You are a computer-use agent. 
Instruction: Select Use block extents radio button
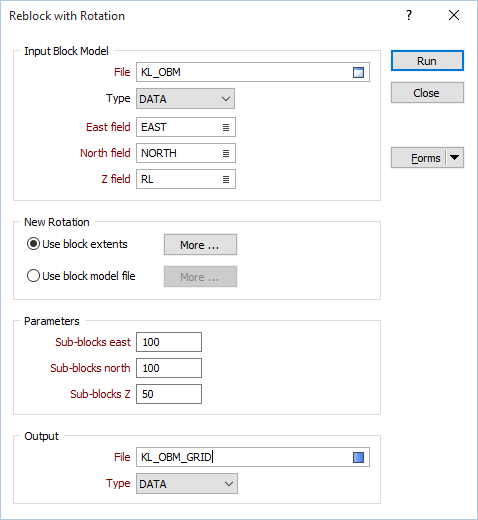tap(33, 244)
